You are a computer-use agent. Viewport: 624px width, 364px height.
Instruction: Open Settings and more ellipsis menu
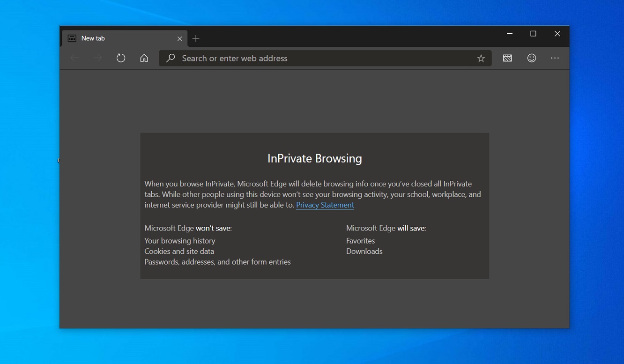(555, 58)
